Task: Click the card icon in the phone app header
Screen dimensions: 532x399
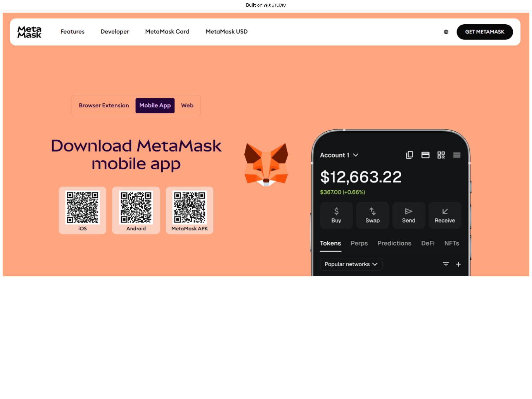Action: pyautogui.click(x=426, y=155)
